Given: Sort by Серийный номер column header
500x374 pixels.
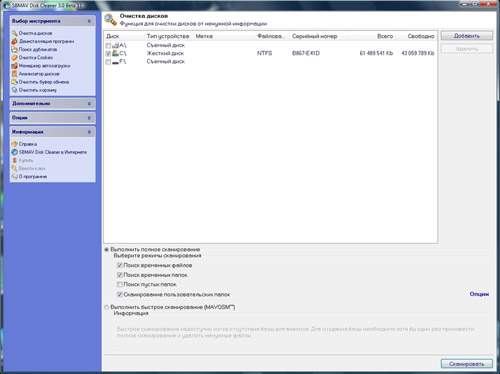Looking at the screenshot, I should coord(315,36).
